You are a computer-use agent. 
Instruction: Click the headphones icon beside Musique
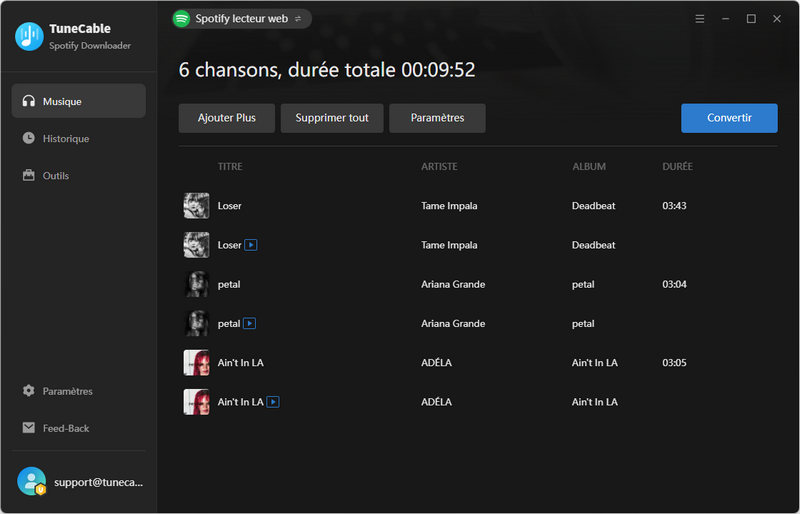click(x=29, y=101)
